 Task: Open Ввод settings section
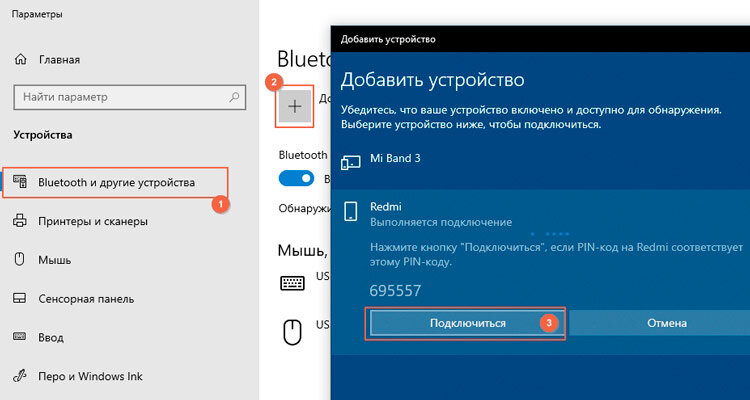[x=51, y=337]
